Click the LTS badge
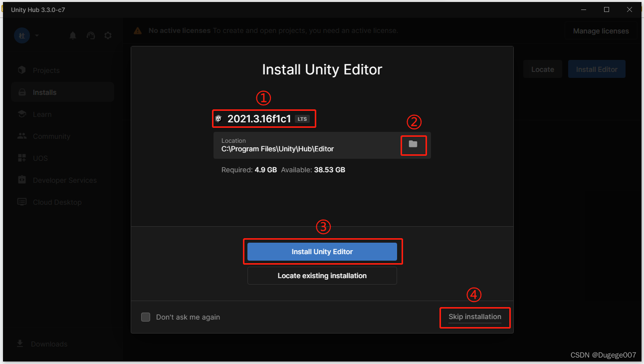 tap(302, 119)
